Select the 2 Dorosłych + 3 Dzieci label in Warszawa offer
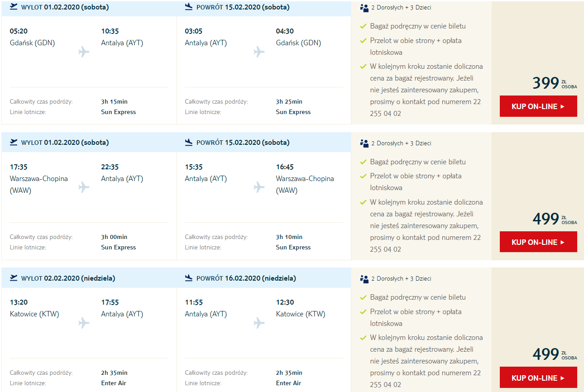Viewport: 584px width, 392px height. pos(401,143)
